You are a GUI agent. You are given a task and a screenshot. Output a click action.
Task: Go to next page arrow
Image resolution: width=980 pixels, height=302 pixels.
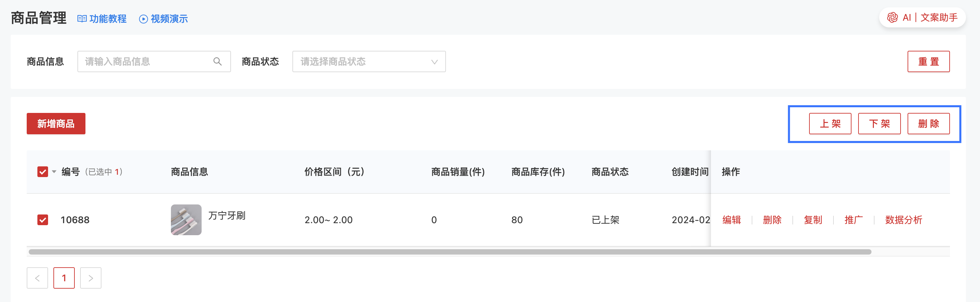90,278
